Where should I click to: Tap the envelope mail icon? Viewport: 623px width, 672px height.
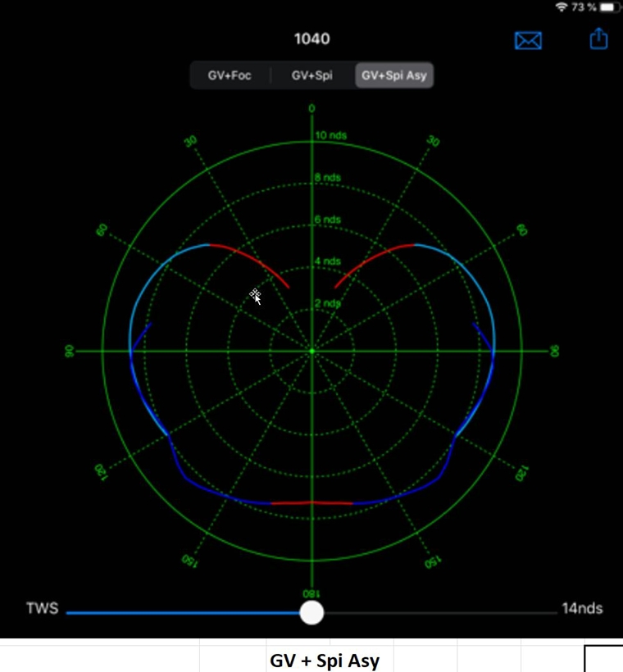(x=528, y=40)
